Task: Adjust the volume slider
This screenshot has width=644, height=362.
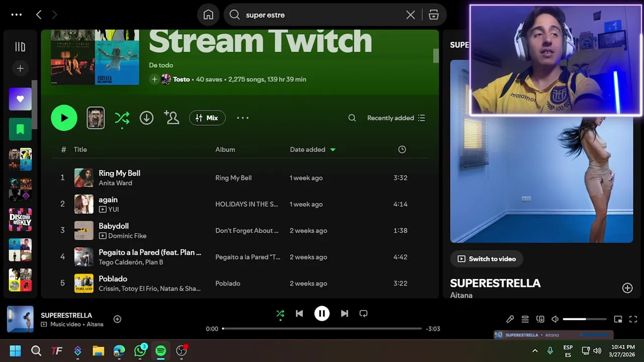Action: 585,319
